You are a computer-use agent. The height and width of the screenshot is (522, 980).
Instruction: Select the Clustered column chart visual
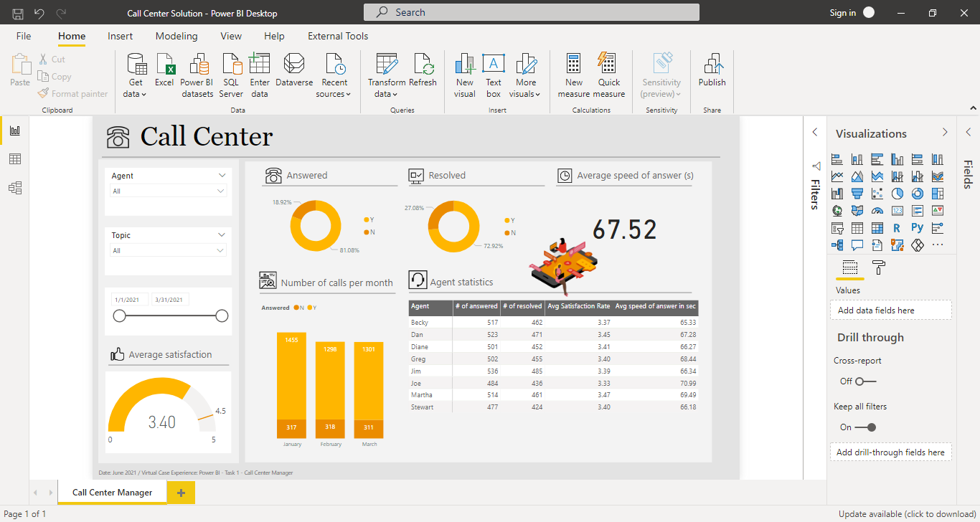point(897,159)
